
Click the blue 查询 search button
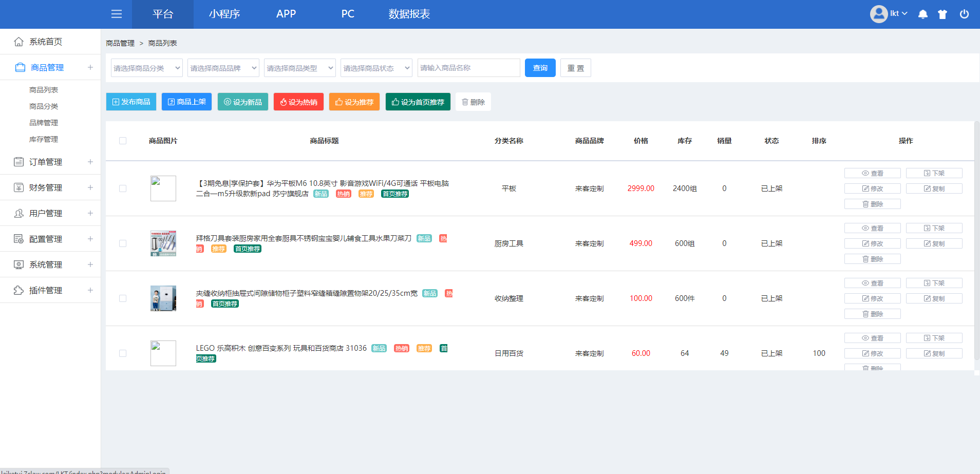pos(540,68)
